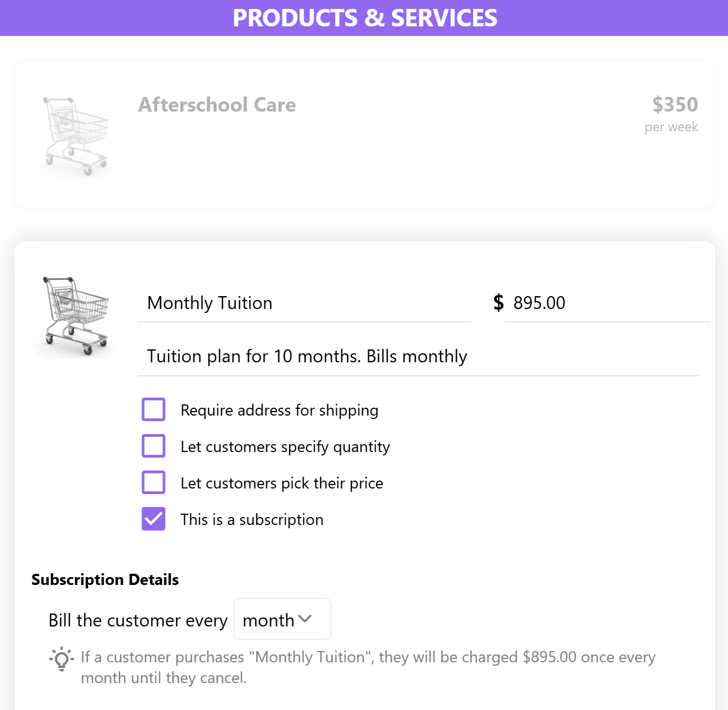Uncheck This is a subscription

coord(154,519)
